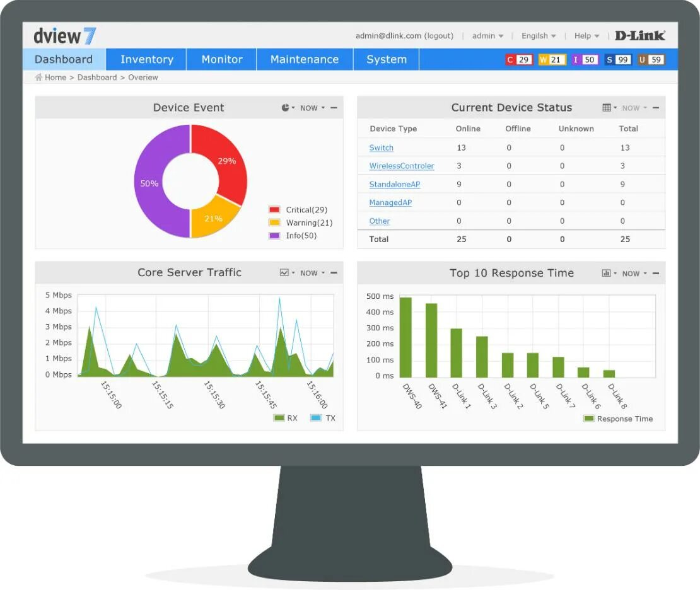Open the admin dropdown menu
Screen dimensions: 700x590
tap(488, 36)
